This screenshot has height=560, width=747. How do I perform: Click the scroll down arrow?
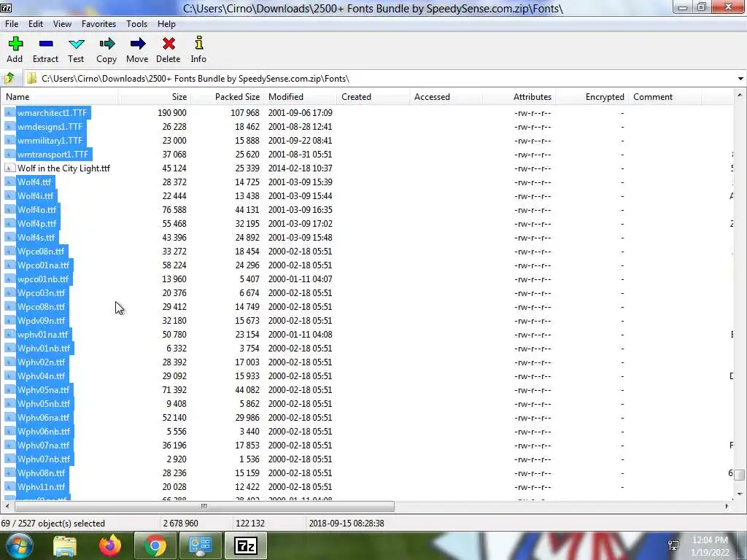(x=740, y=494)
